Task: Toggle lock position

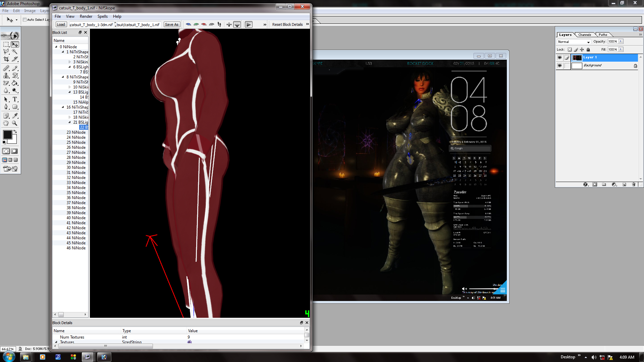Action: point(582,50)
